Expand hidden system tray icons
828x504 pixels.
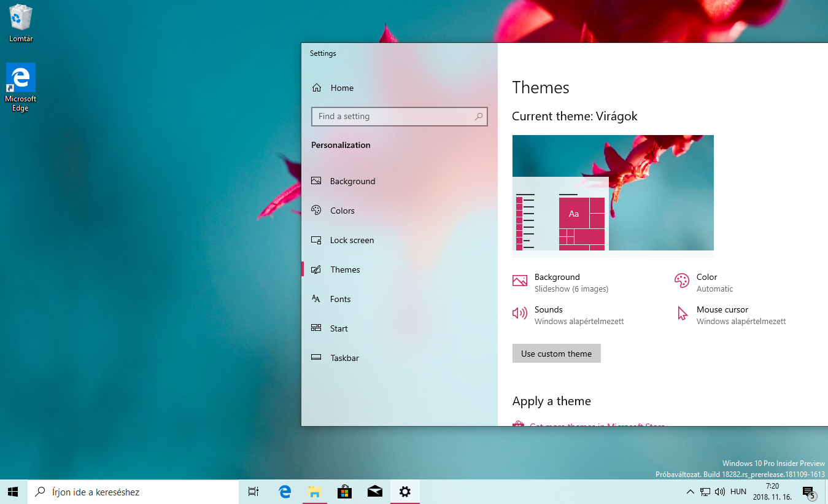point(690,492)
